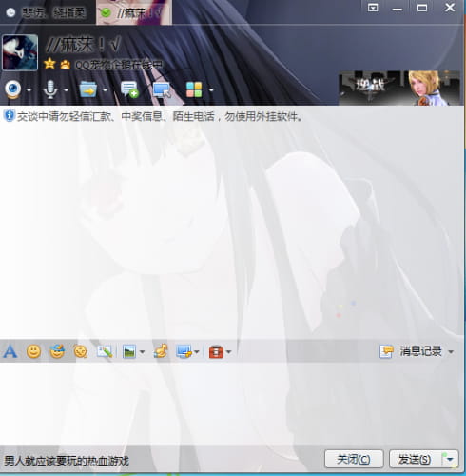Open the send options arrow beside 发送
Viewport: 466px width, 476px height.
click(450, 459)
